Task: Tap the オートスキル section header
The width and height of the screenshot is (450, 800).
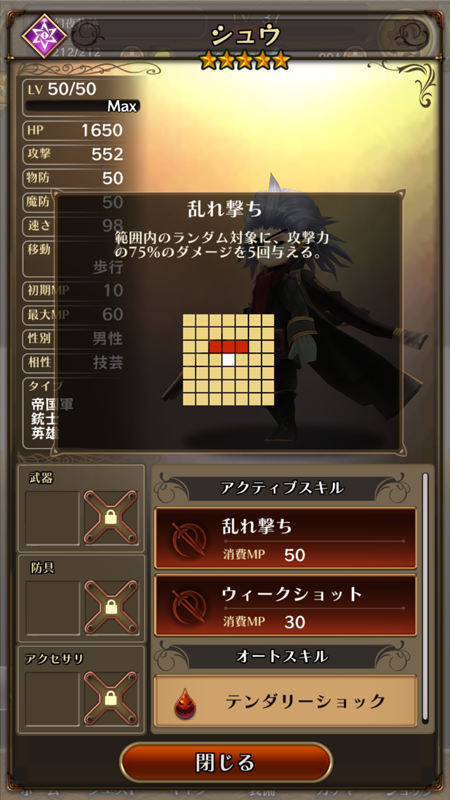Action: point(282,657)
